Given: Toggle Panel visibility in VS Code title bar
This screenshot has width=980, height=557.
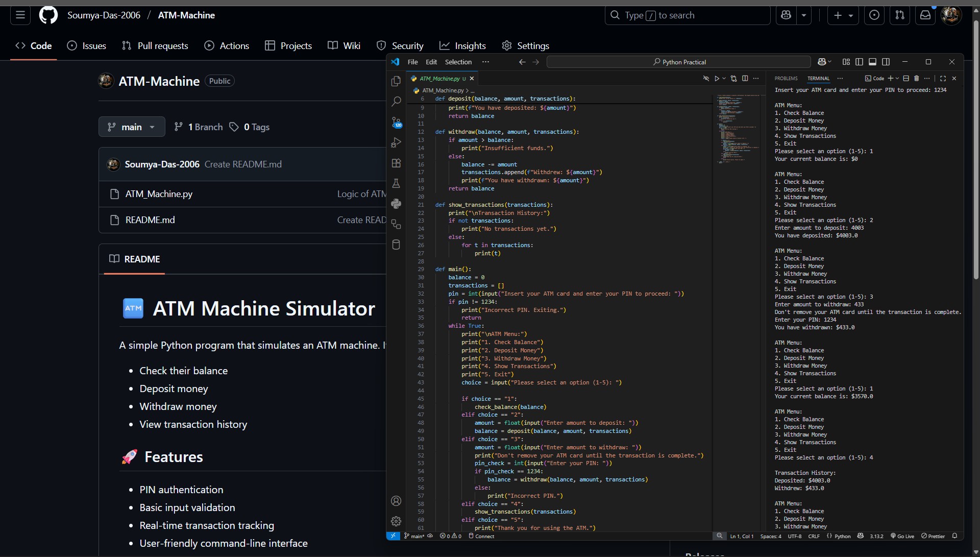Looking at the screenshot, I should click(873, 62).
